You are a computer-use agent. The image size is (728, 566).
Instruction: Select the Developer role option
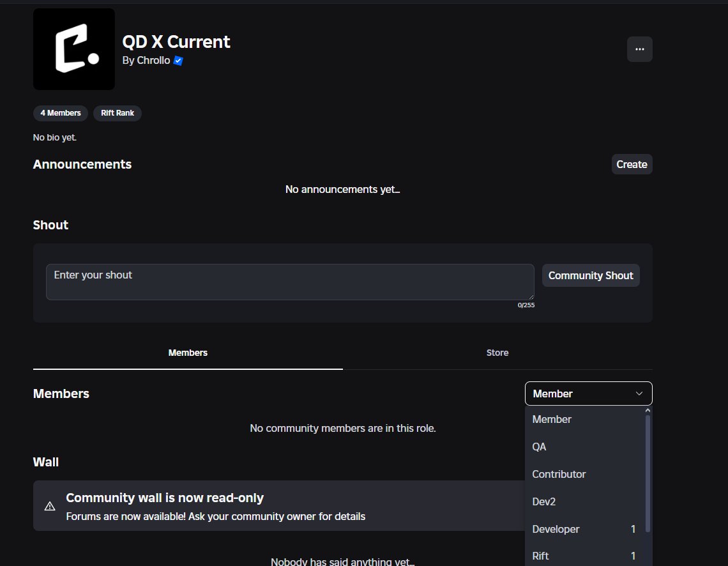point(585,529)
